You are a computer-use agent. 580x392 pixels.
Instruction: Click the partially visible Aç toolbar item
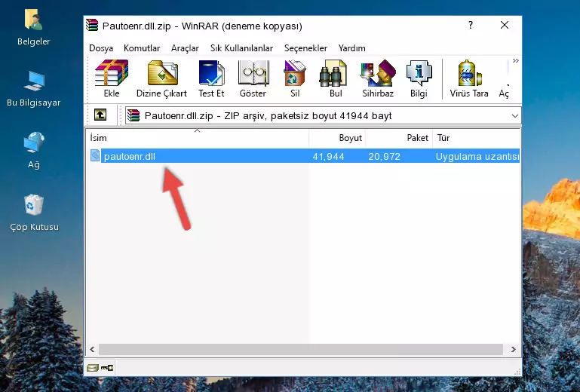pos(504,78)
